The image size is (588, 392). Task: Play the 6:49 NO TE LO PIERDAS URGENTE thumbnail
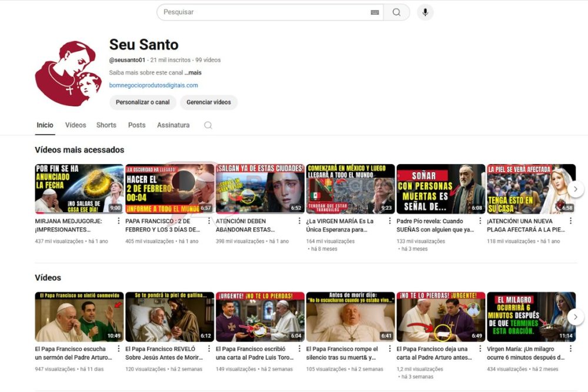coord(440,317)
